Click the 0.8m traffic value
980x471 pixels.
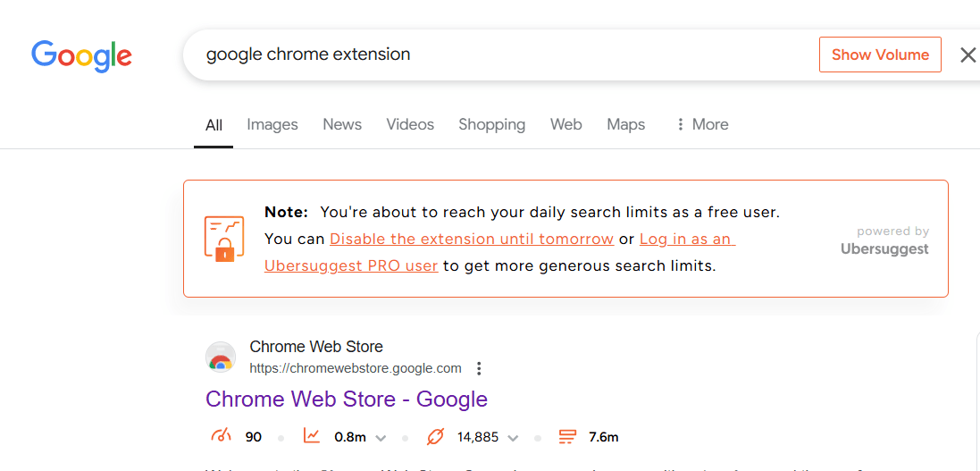[350, 437]
